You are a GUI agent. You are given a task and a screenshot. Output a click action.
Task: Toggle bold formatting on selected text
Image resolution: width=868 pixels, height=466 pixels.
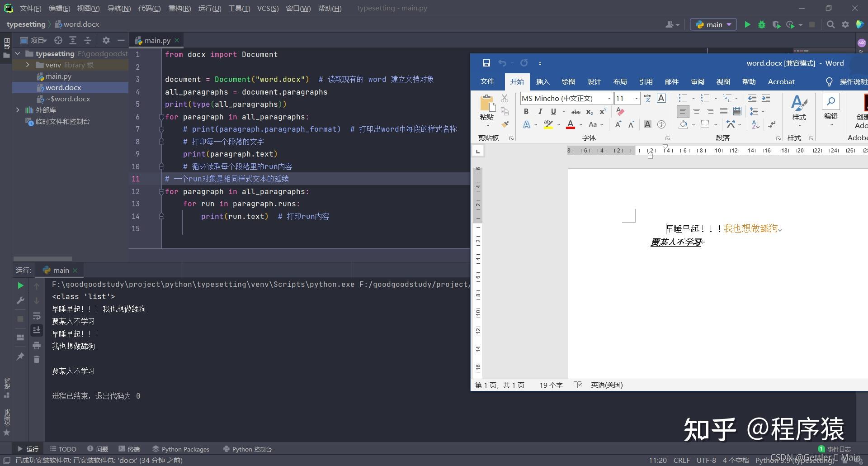click(x=526, y=111)
